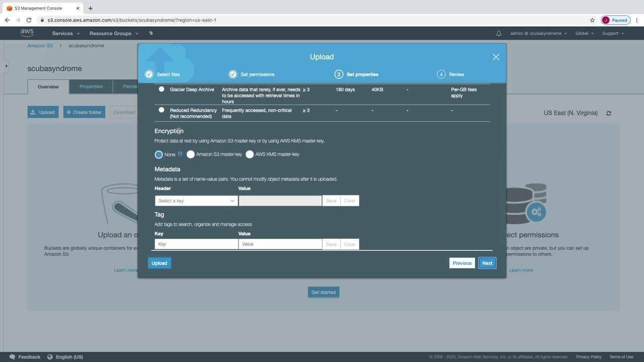Select the Reduced Redundancy storage class
The image size is (644, 362).
click(162, 110)
